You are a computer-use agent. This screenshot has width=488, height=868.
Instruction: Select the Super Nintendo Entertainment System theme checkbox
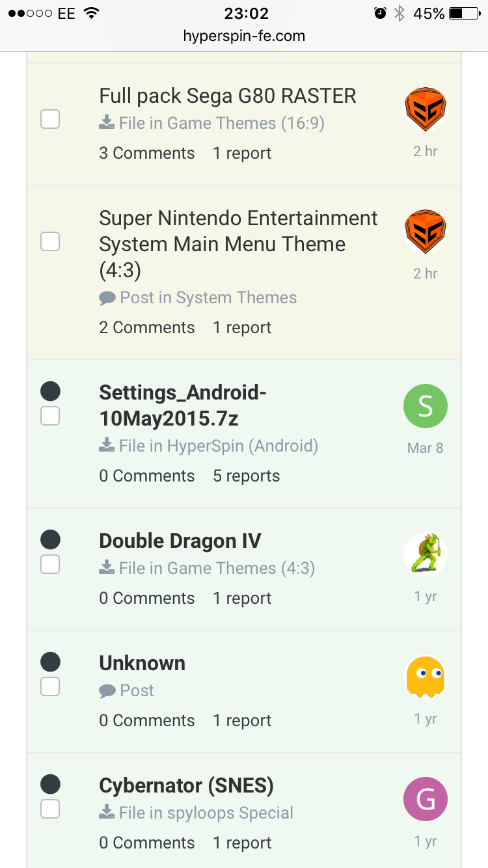click(x=50, y=241)
